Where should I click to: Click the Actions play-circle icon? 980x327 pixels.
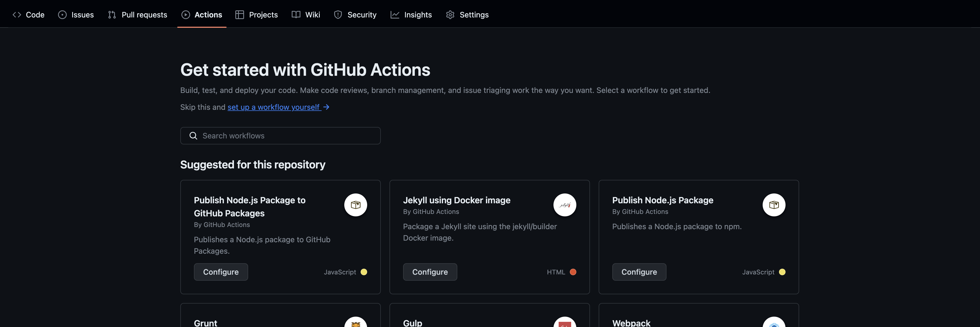point(186,15)
